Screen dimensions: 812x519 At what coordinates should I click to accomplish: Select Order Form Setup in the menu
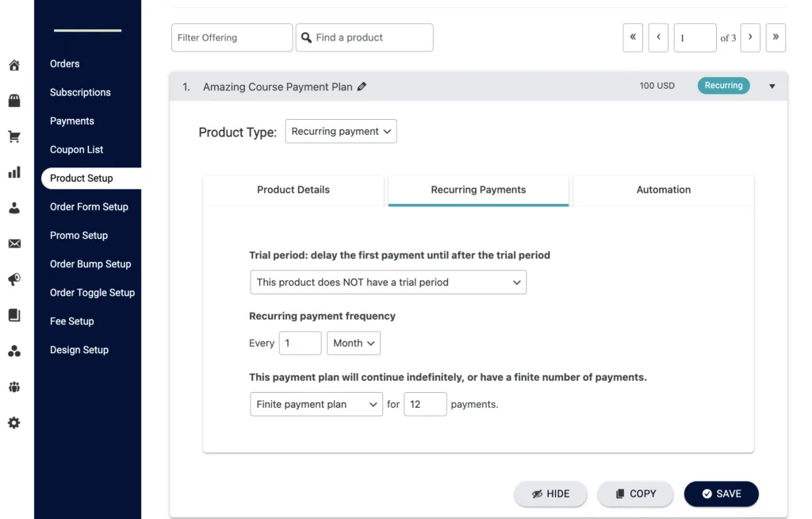[x=90, y=206]
